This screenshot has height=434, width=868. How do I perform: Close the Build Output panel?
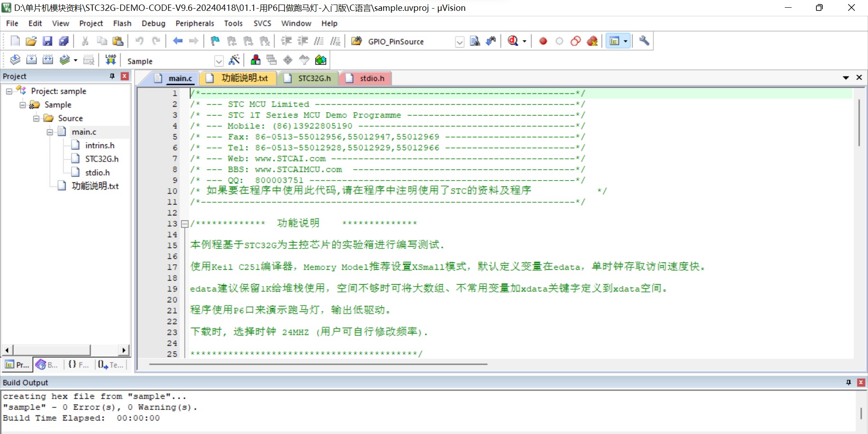coord(861,382)
